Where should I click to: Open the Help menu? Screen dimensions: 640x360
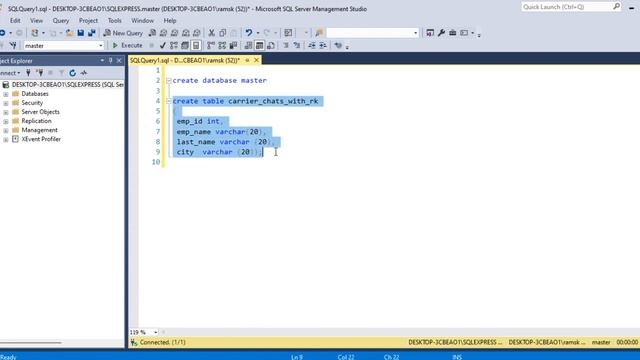pyautogui.click(x=170, y=20)
